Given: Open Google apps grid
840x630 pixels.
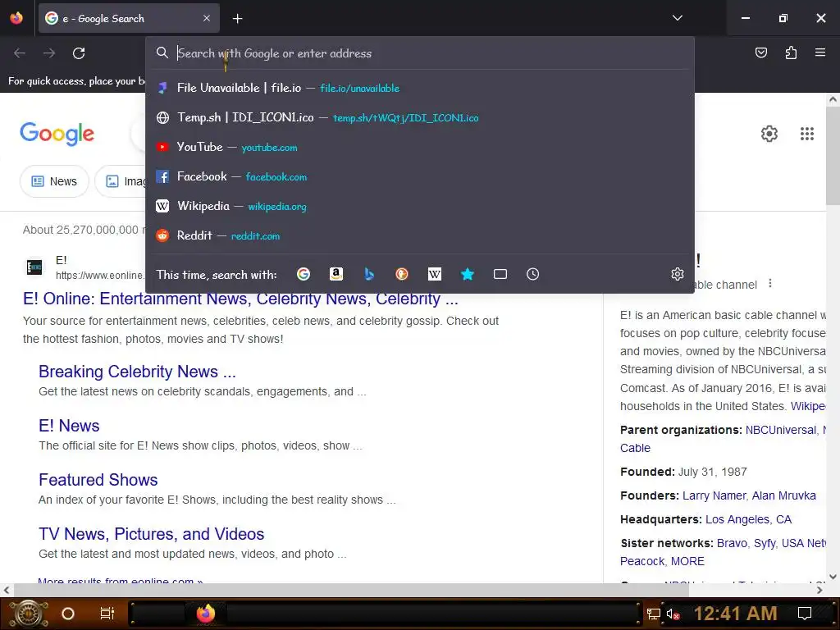Looking at the screenshot, I should tap(807, 134).
